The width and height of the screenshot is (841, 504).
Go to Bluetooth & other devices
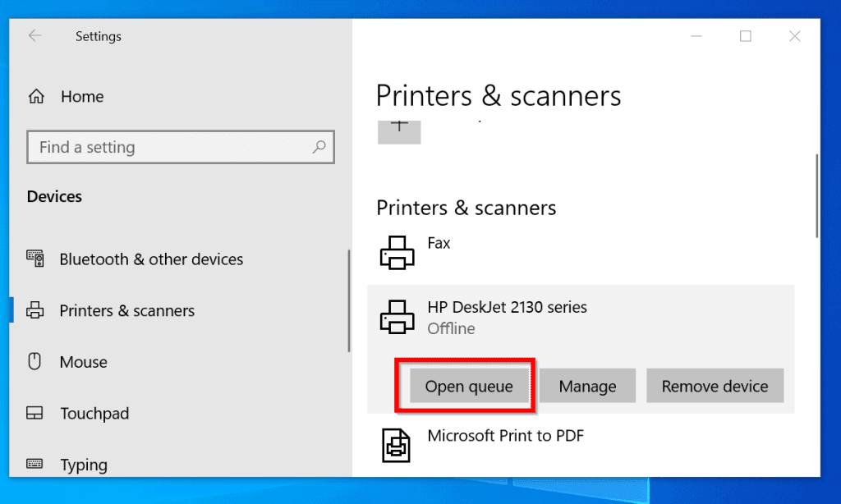point(151,259)
